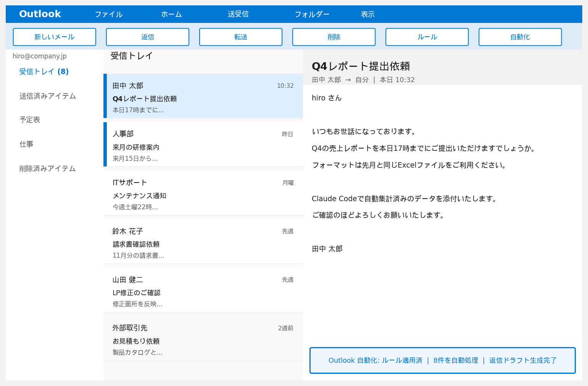Open the 表示 menu
Screen dimensions: 588x386
coord(367,14)
